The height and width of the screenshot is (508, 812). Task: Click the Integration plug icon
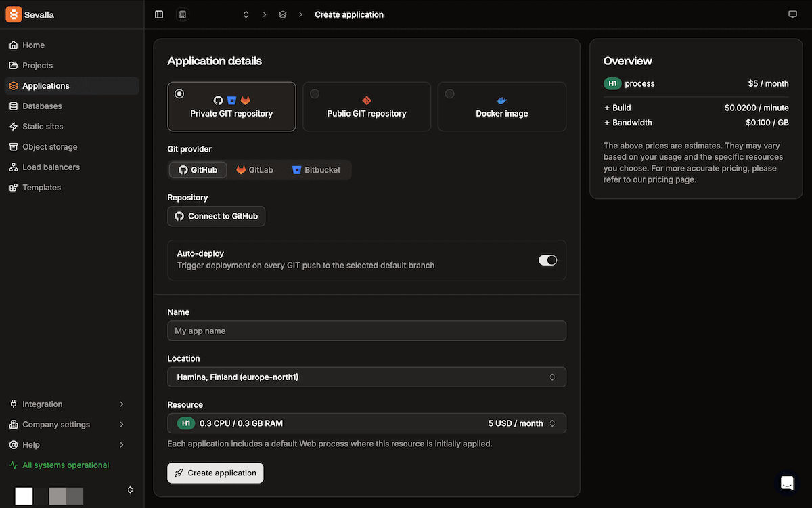(14, 404)
